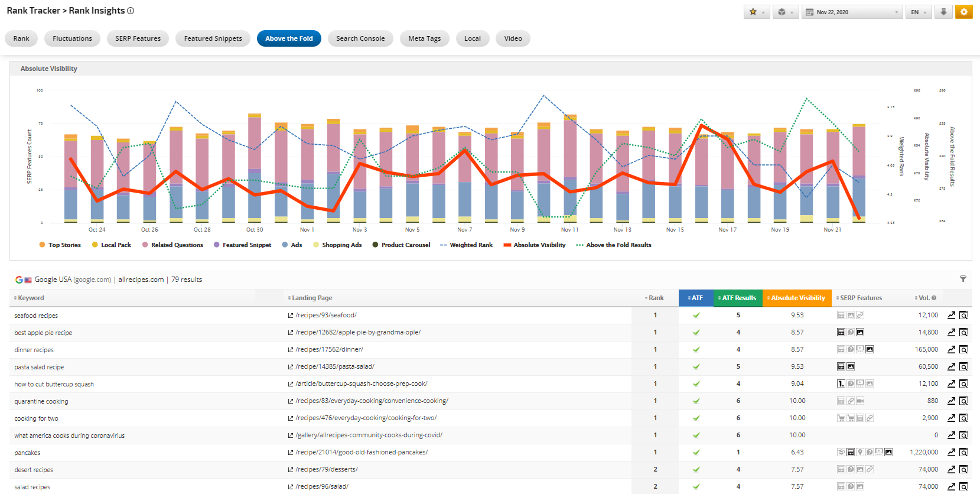Open the table filter funnel icon

[x=963, y=279]
